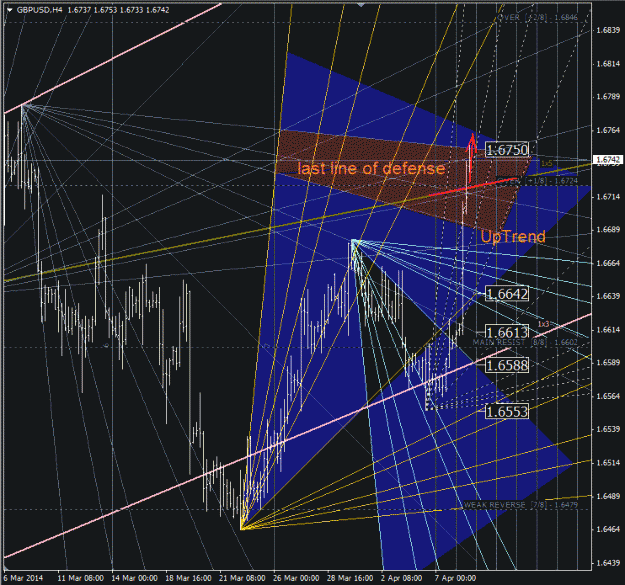Click the '26 Mar 00:00' time axis label
The image size is (625, 585).
[x=296, y=578]
